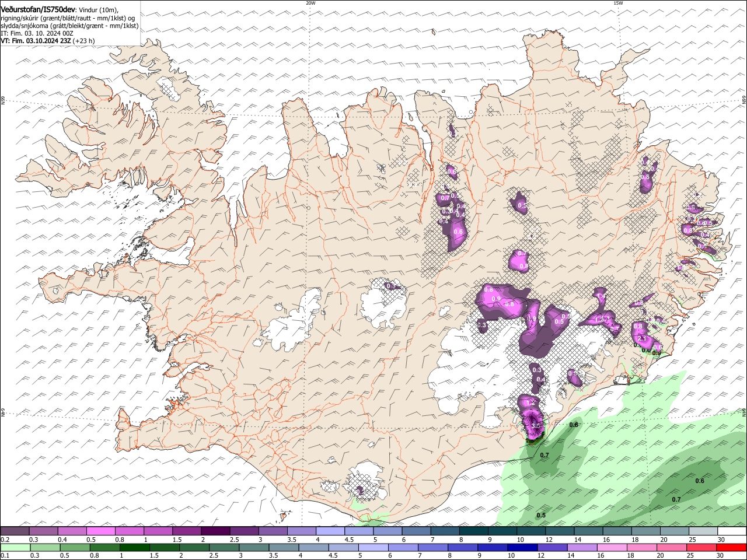The width and height of the screenshot is (747, 560).
Task: Click the 0.3 mauve swatch in upper snow legend
Action: click(x=44, y=531)
